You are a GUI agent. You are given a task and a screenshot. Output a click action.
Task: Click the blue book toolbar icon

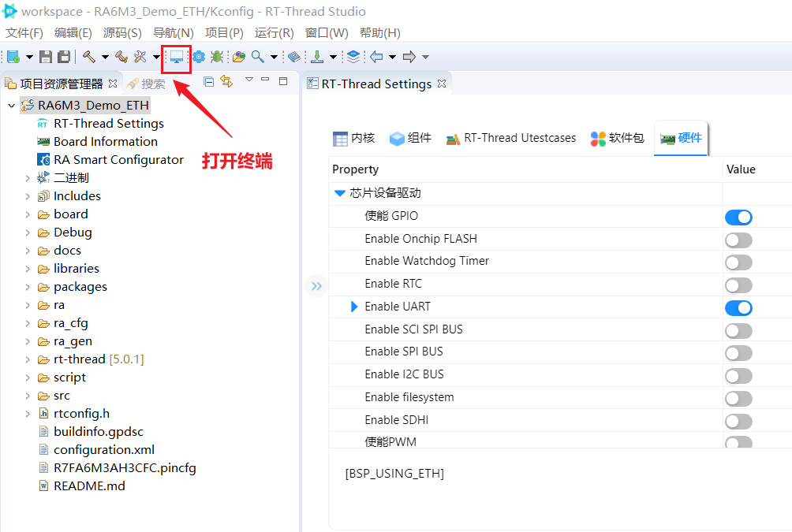click(294, 57)
